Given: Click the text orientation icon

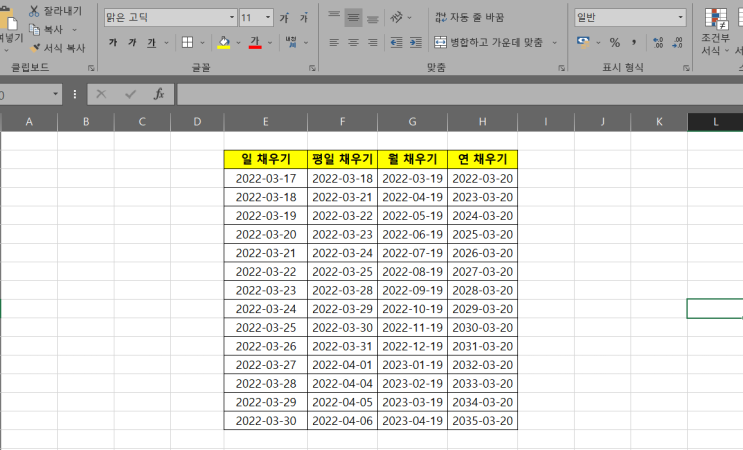Looking at the screenshot, I should (x=397, y=18).
